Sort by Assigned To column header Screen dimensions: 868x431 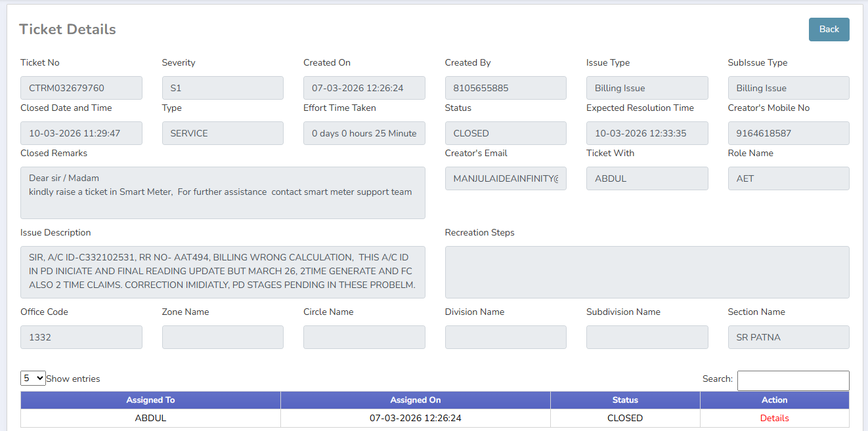(x=150, y=400)
